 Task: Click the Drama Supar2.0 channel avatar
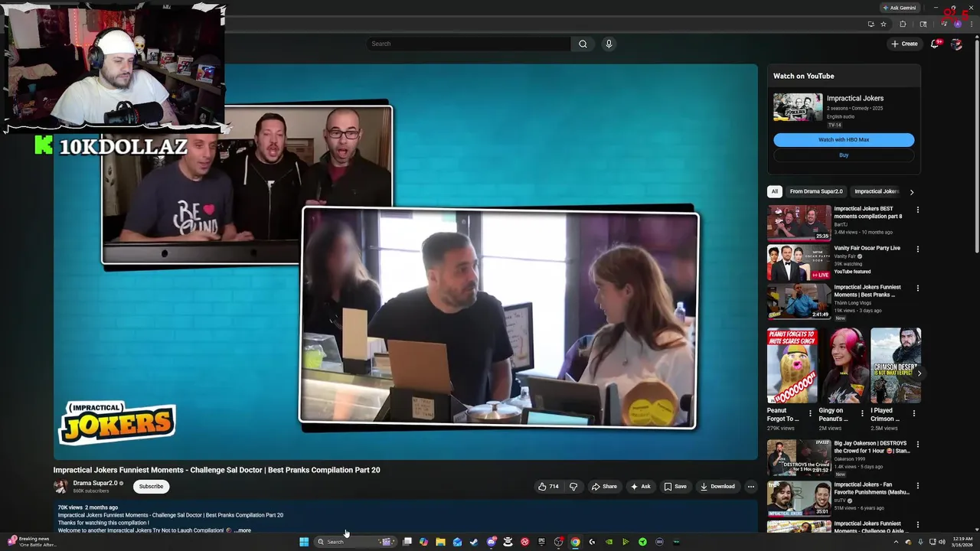coord(60,486)
